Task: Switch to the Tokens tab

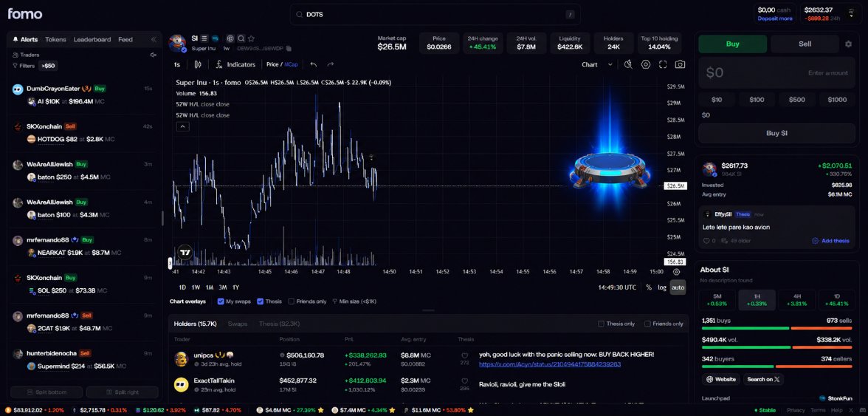Action: click(55, 39)
